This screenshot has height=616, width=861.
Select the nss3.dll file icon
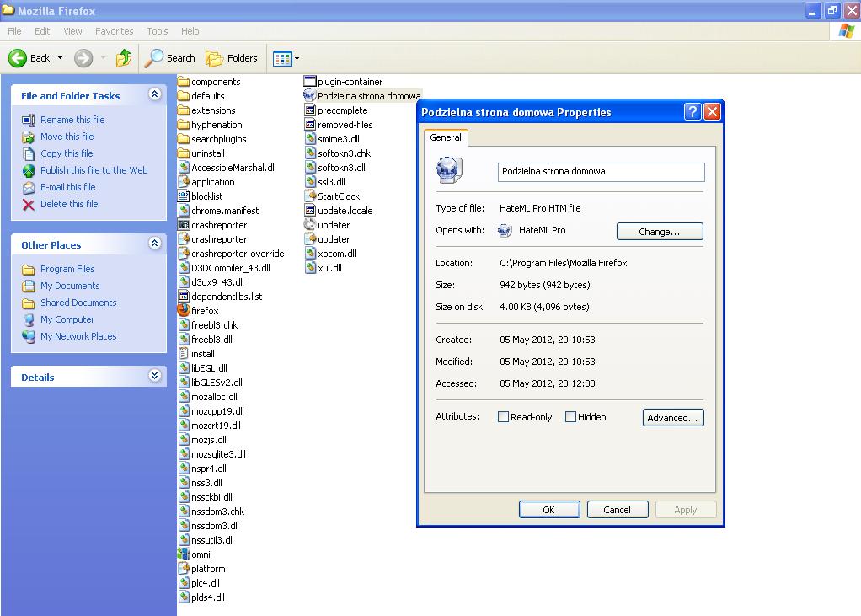(x=184, y=482)
